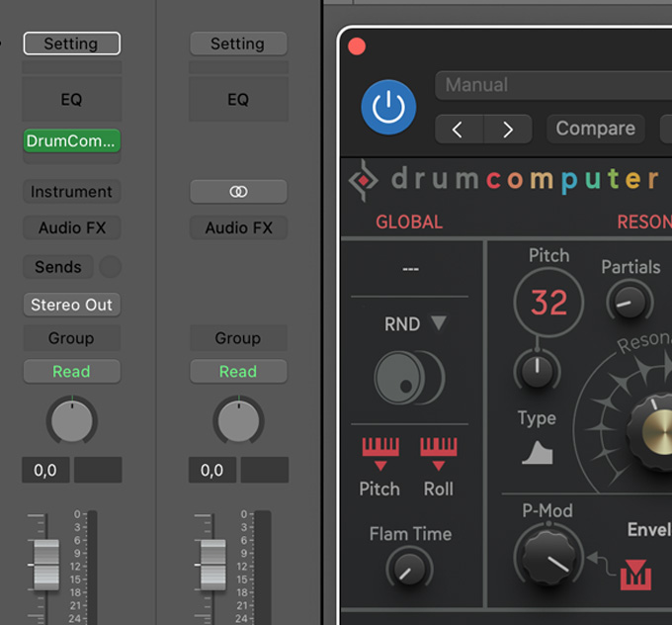Viewport: 672px width, 625px height.
Task: Click the volume fader on second channel
Action: tap(213, 565)
